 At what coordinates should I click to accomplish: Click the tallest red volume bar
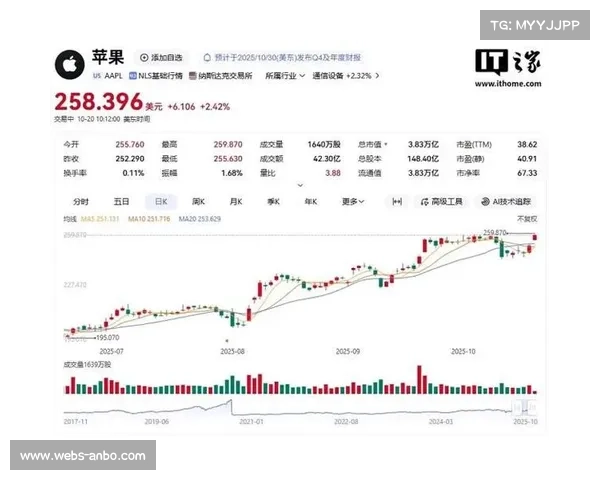tap(419, 380)
